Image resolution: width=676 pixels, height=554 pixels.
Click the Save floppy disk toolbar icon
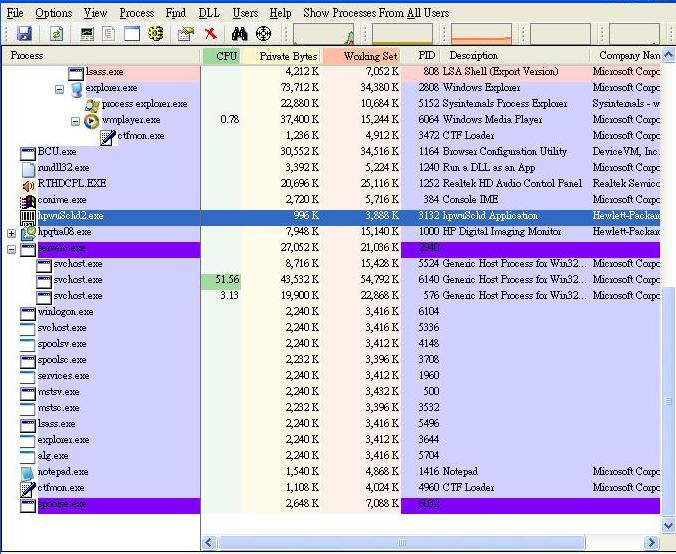coord(24,34)
